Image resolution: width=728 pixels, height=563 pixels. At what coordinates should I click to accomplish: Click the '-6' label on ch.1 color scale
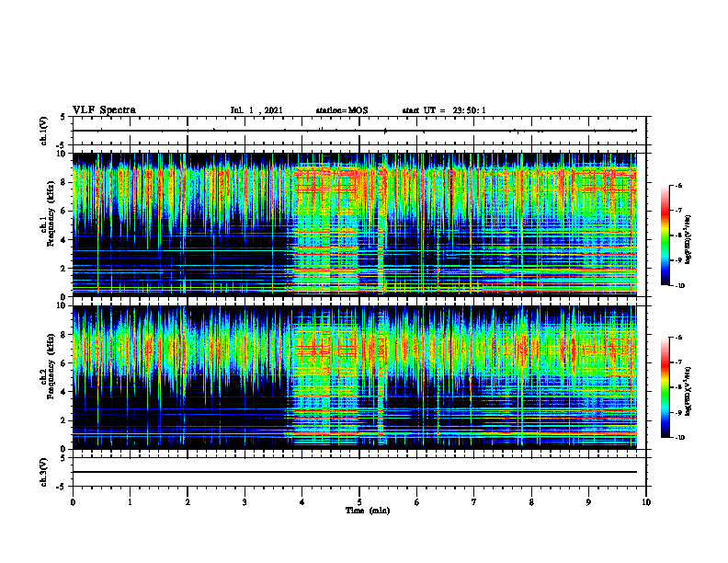coord(678,185)
